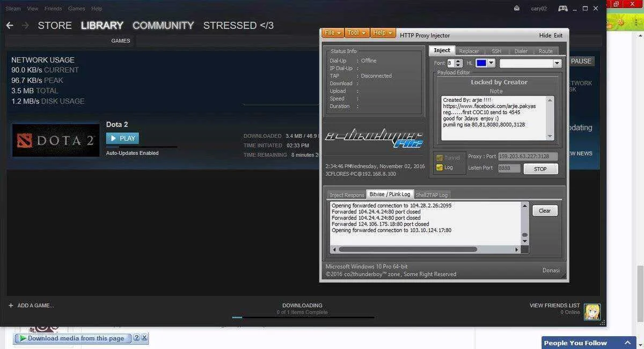
Task: Go to the COMMUNITY section
Action: pos(163,25)
